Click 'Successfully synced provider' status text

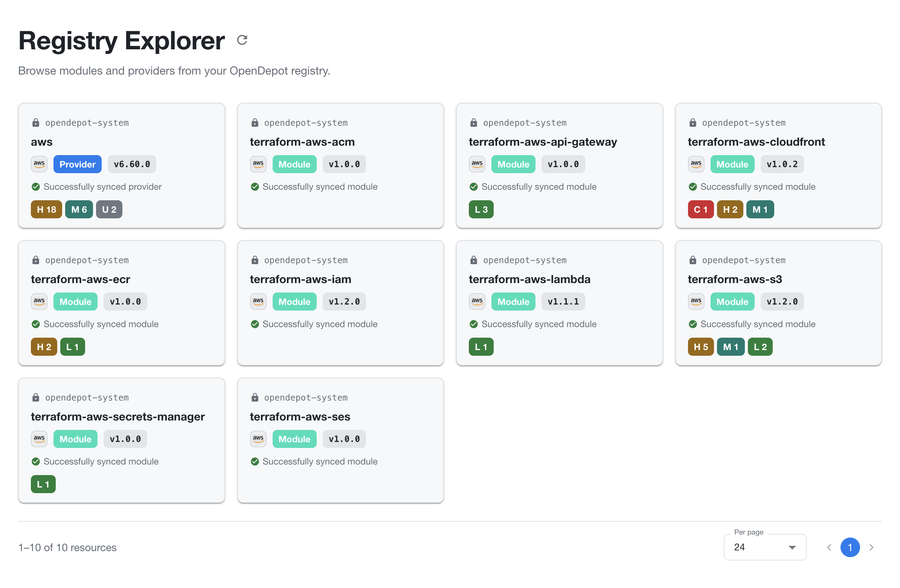click(102, 187)
